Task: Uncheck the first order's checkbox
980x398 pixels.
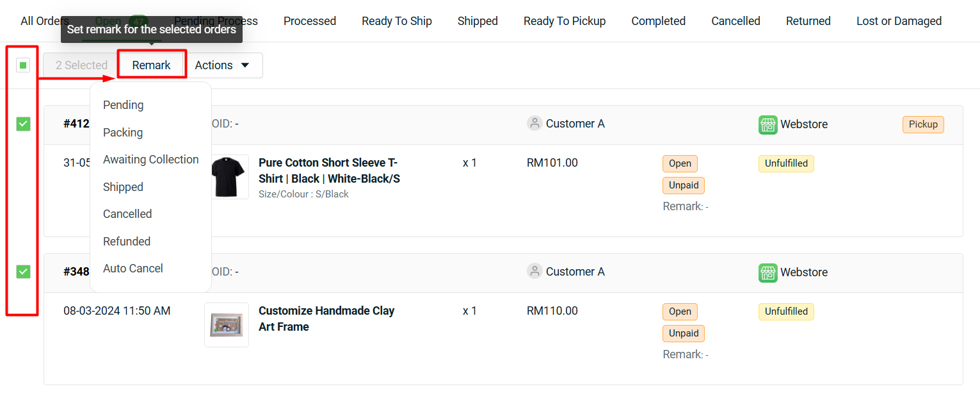Action: pyautogui.click(x=23, y=124)
